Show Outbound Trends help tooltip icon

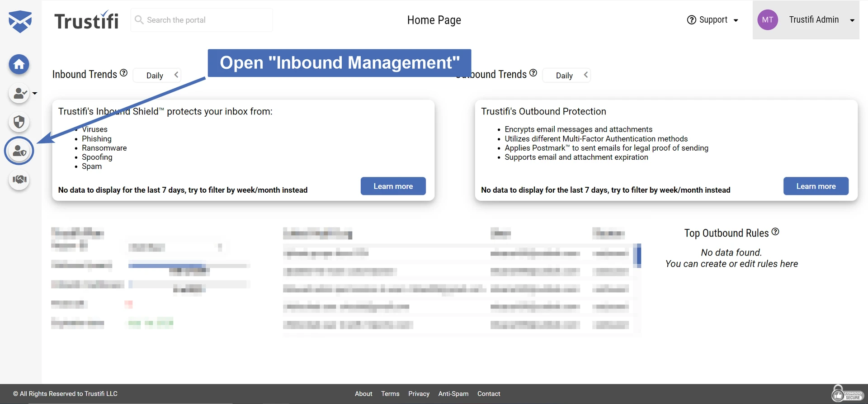[x=533, y=73]
